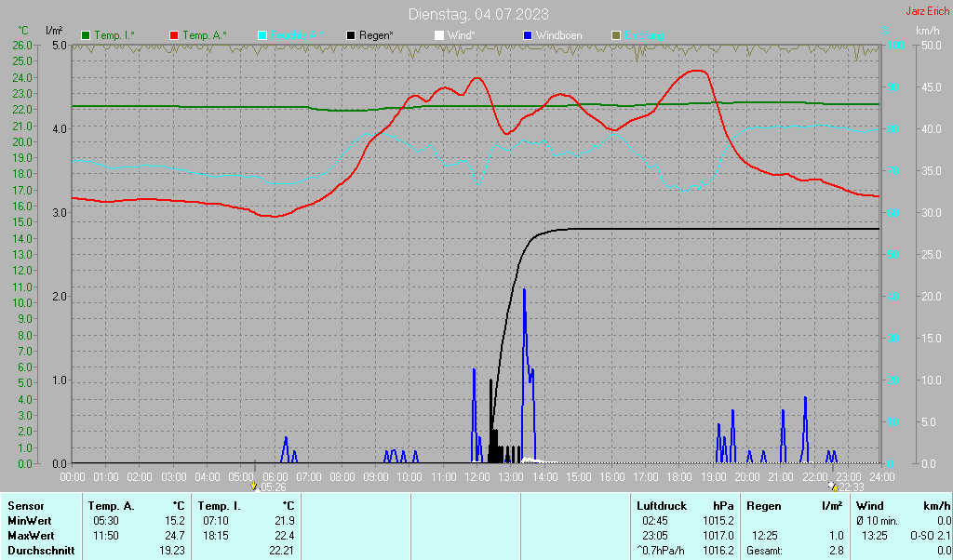Click the 07:10 indoor minimum time
953x560 pixels.
point(216,521)
